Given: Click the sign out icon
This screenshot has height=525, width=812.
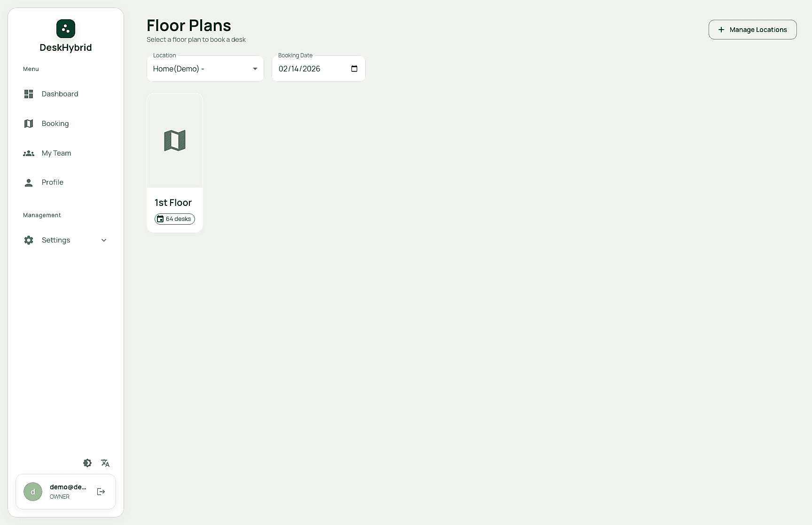Looking at the screenshot, I should 101,492.
